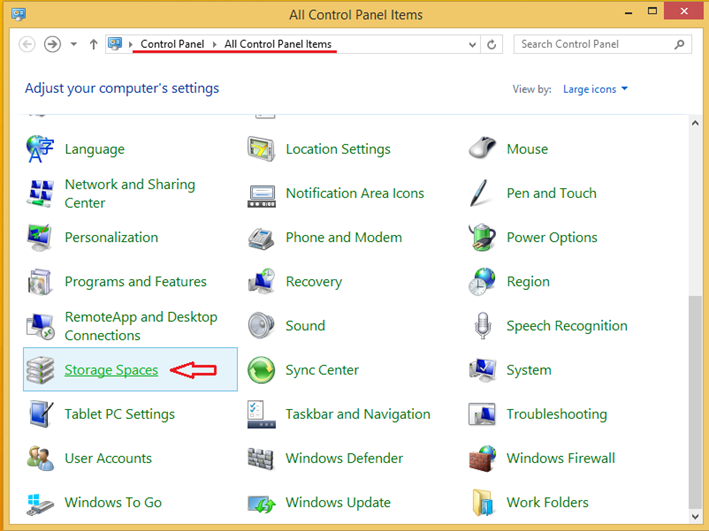Open the View by Large icons dropdown
This screenshot has width=709, height=531.
pos(596,89)
